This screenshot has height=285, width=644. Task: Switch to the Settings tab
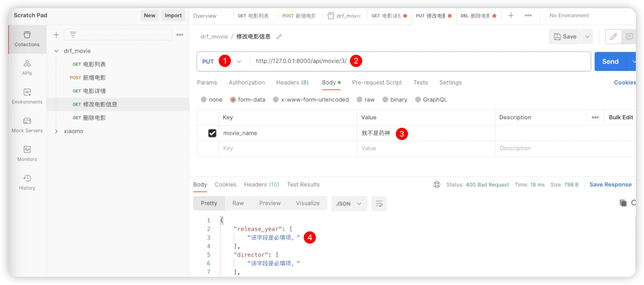click(450, 82)
